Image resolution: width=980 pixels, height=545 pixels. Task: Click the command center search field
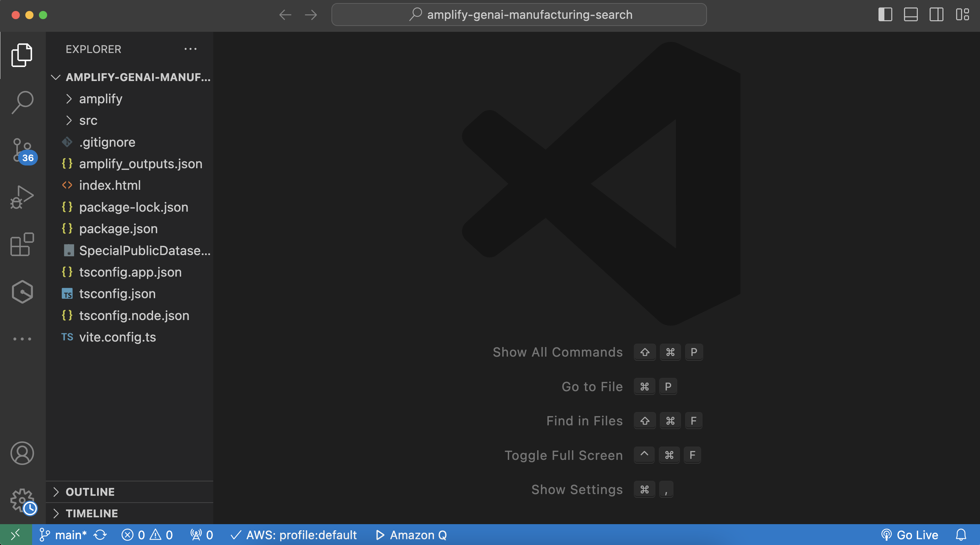pos(519,14)
